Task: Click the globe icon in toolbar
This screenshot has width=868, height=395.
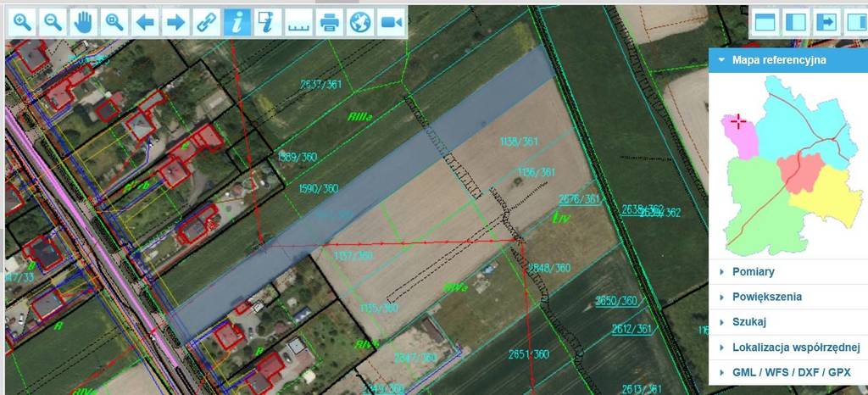Action: 359,23
